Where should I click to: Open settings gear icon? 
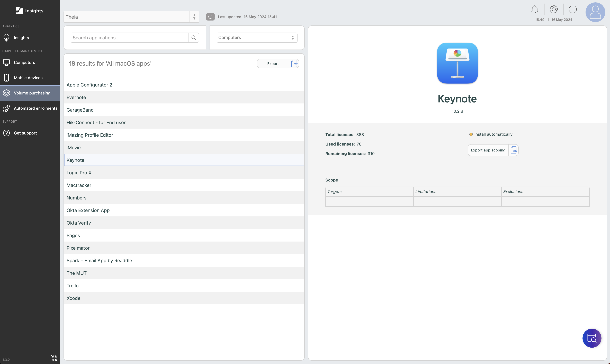(554, 9)
